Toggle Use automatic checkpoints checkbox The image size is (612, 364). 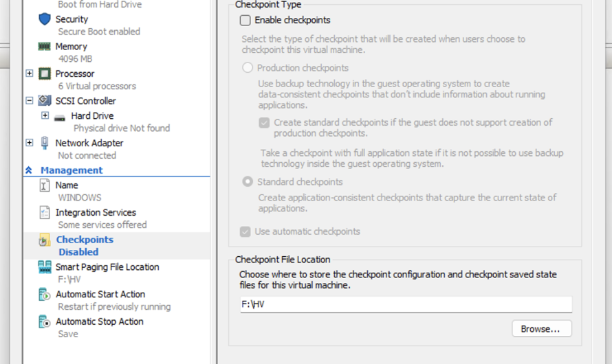245,231
